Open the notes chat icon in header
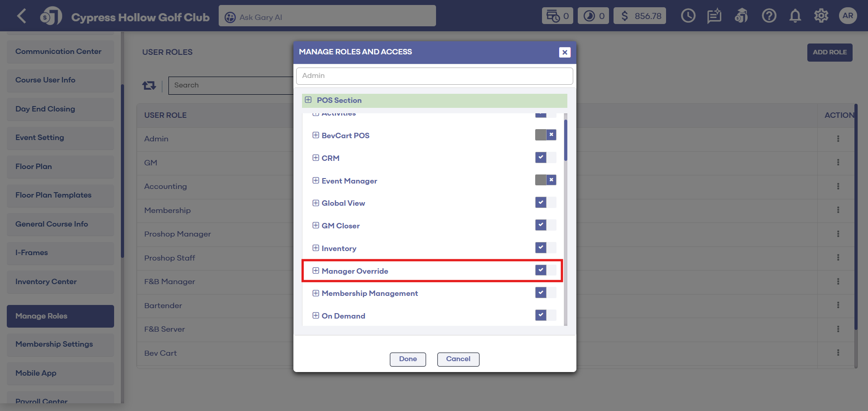Image resolution: width=868 pixels, height=411 pixels. (x=714, y=16)
